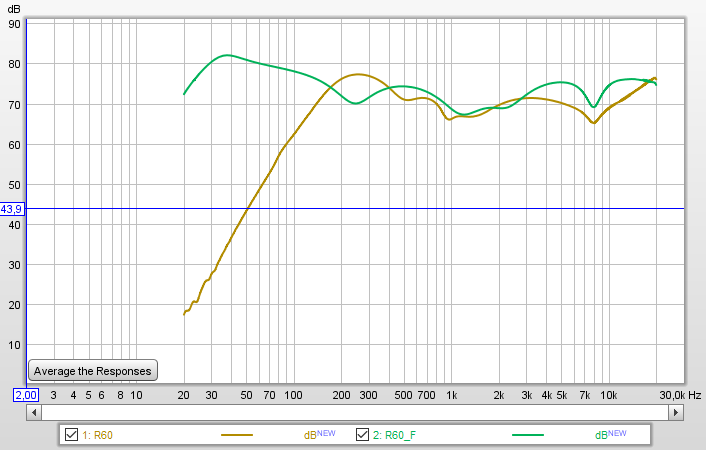Screen dimensions: 706x450
Task: Click the 43,9 dB cursor value box
Action: 11,209
